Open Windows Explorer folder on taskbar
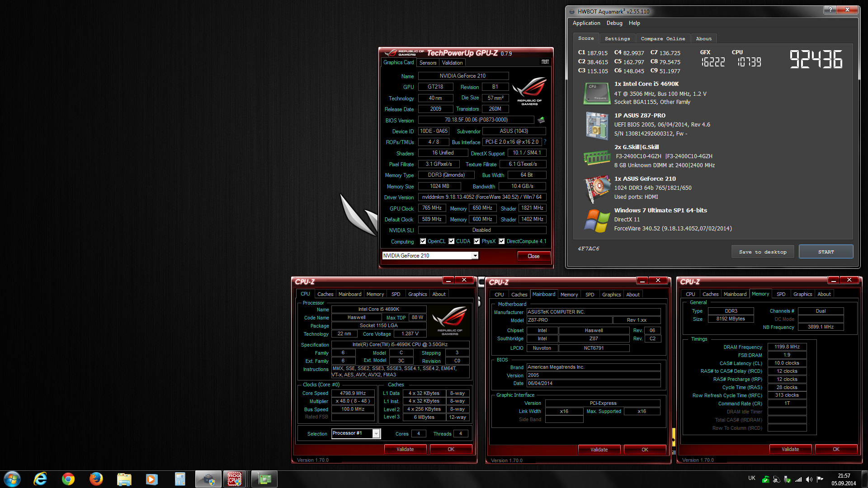The height and width of the screenshot is (488, 868). tap(124, 479)
